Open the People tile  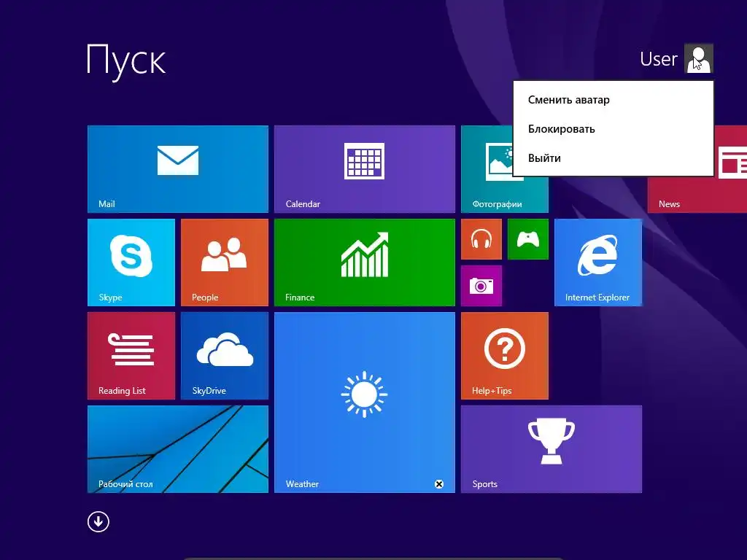[225, 262]
